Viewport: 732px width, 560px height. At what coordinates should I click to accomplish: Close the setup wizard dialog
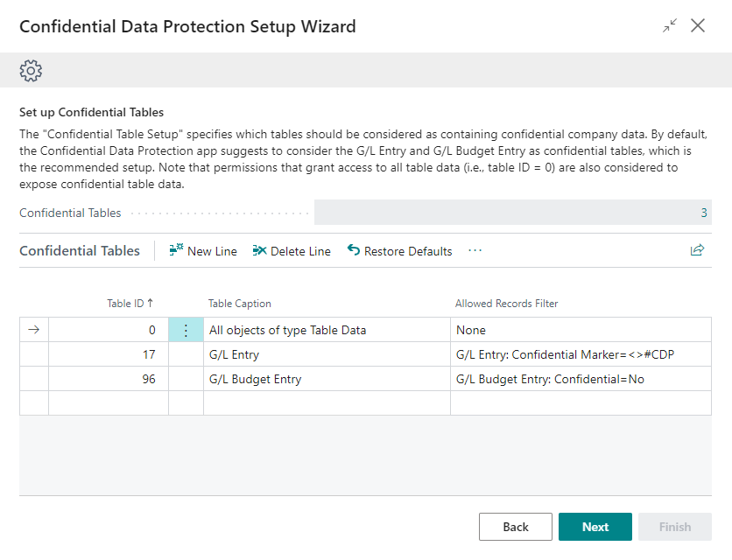(698, 26)
